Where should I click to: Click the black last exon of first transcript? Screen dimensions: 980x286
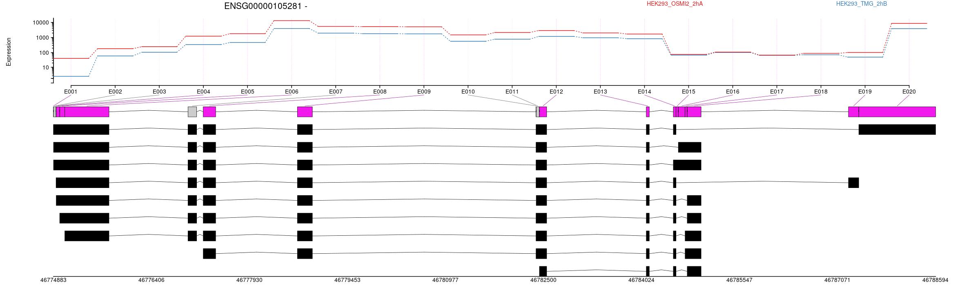897,130
